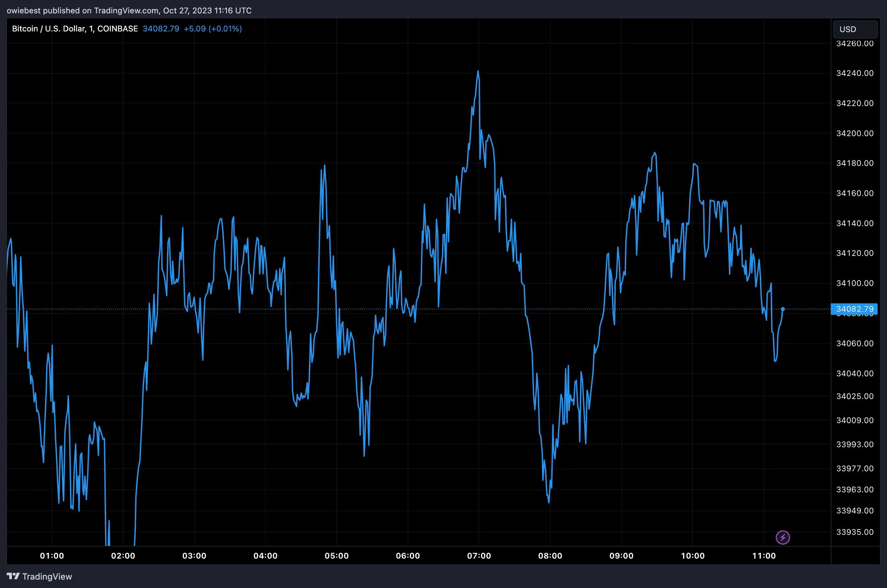Image resolution: width=887 pixels, height=588 pixels.
Task: Click the current price marker dot on the chart
Action: [x=783, y=309]
